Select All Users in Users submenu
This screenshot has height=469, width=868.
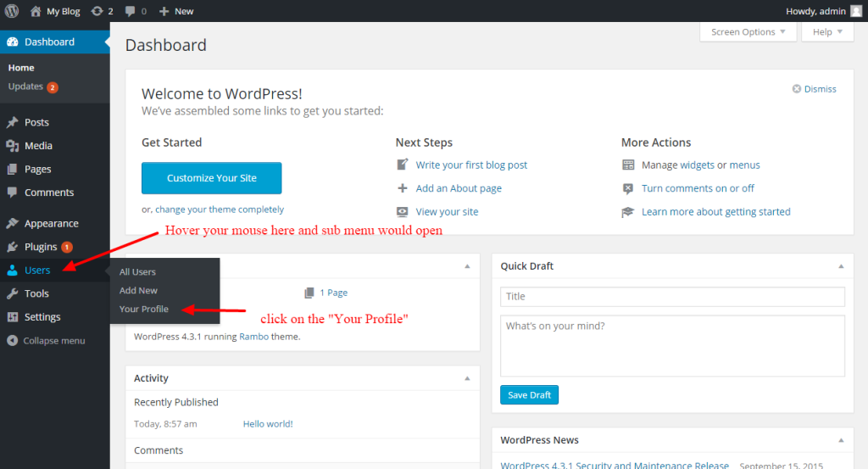click(x=137, y=272)
